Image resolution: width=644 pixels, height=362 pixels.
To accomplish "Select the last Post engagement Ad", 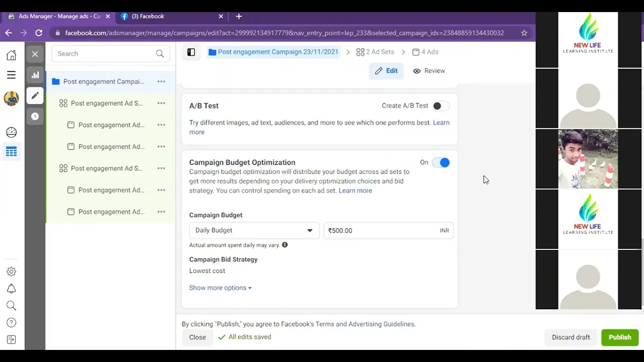I will [111, 212].
